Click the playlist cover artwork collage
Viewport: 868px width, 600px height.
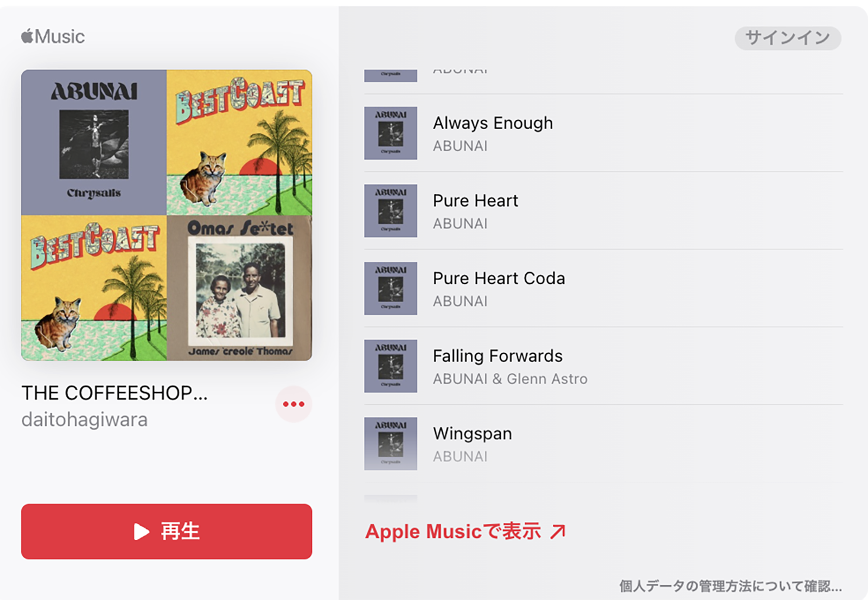167,215
